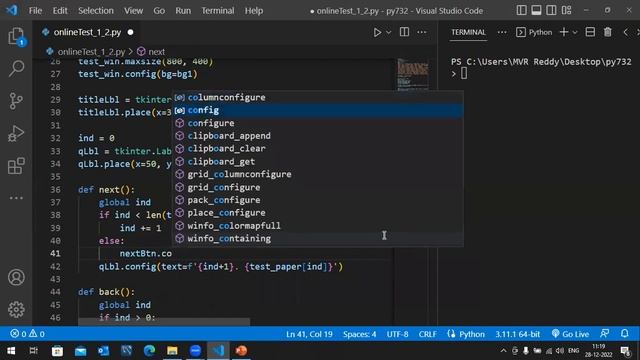The width and height of the screenshot is (640, 360).
Task: Open notifications bell in status bar
Action: point(624,334)
